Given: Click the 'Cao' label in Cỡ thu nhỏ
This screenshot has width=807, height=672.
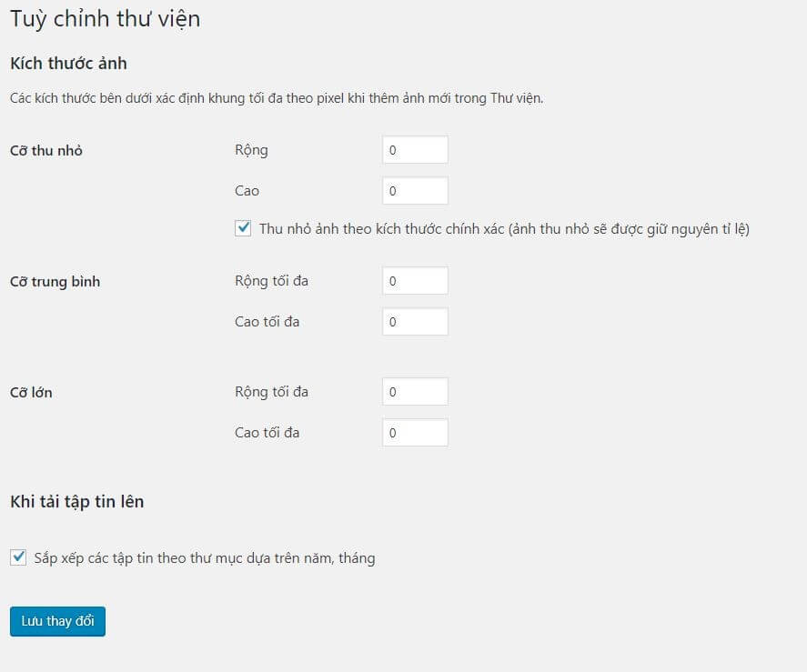Looking at the screenshot, I should (x=247, y=191).
